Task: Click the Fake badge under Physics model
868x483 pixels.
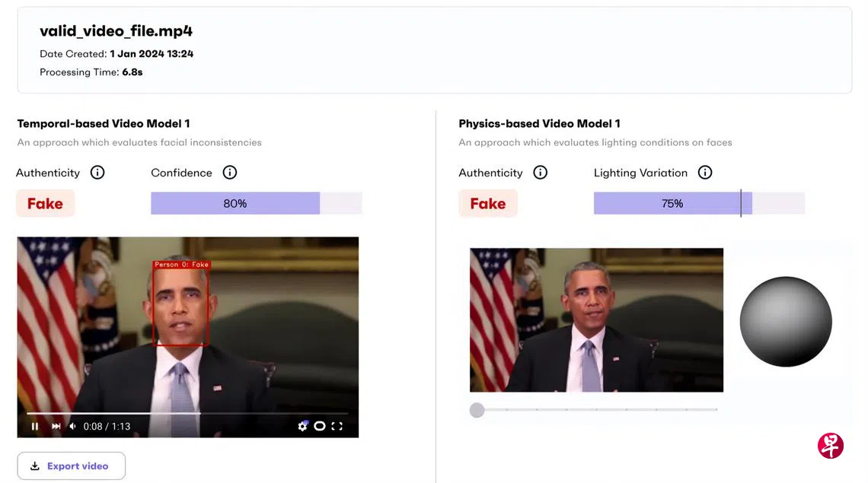Action: click(x=488, y=203)
